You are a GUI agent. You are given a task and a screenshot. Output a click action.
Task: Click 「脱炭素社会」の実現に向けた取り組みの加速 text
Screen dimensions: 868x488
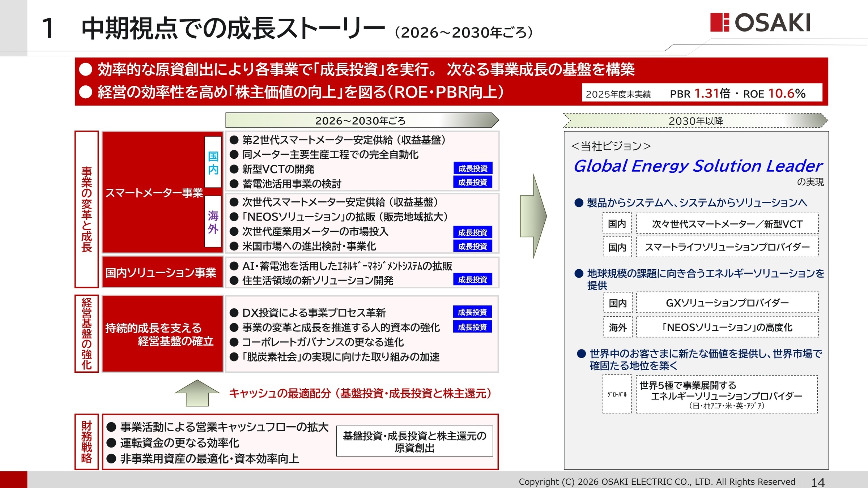point(341,357)
